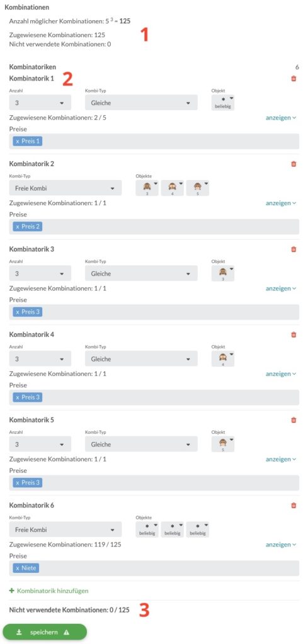The height and width of the screenshot is (644, 308).
Task: Delete Kombinatorik 4 using trash icon
Action: pyautogui.click(x=293, y=335)
